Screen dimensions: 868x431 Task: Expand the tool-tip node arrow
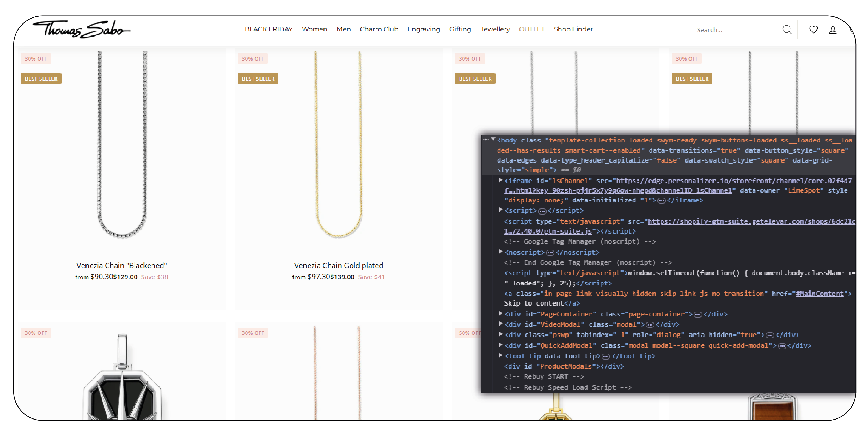[x=501, y=355]
